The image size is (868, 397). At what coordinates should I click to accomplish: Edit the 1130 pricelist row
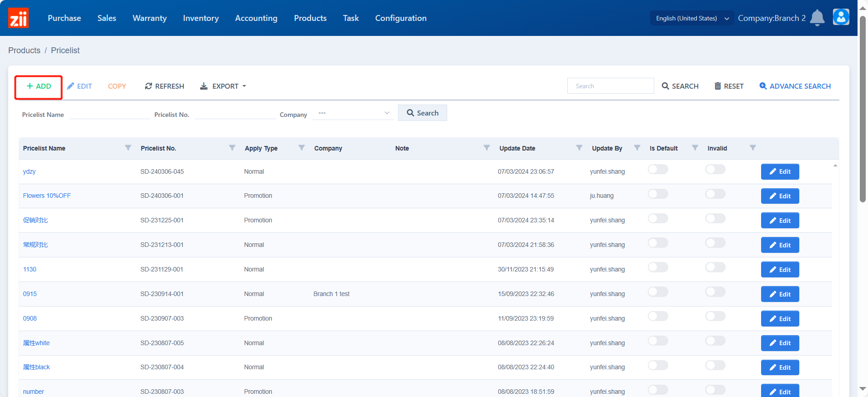780,270
